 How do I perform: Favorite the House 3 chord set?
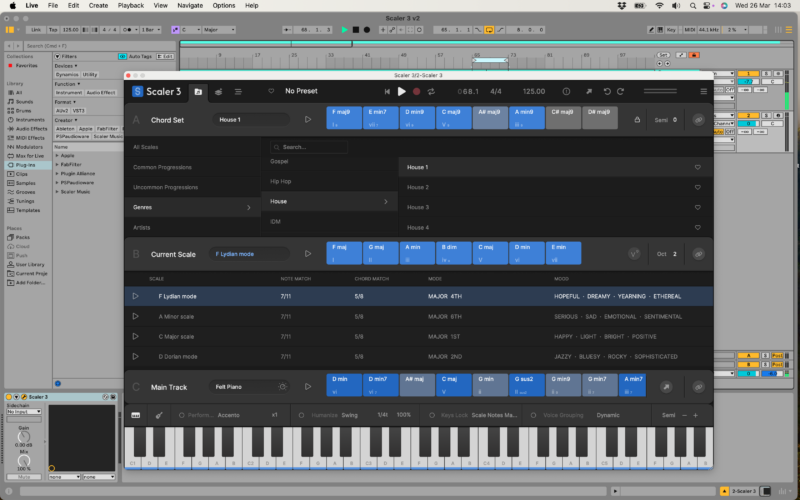(x=697, y=208)
